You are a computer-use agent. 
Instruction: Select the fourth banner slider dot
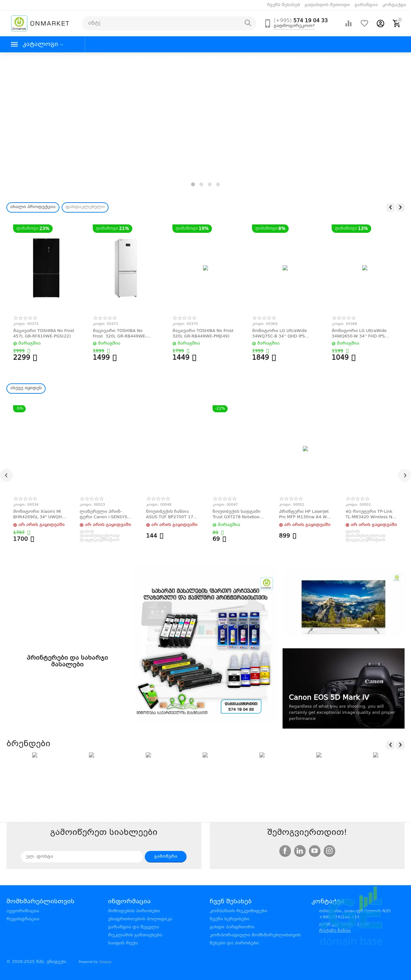[218, 184]
